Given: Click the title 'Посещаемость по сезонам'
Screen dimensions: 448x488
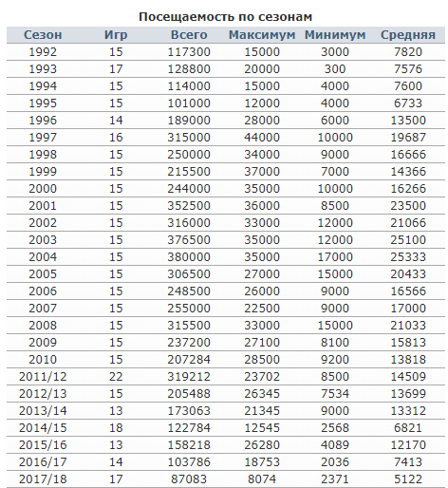Looking at the screenshot, I should pos(226,17).
